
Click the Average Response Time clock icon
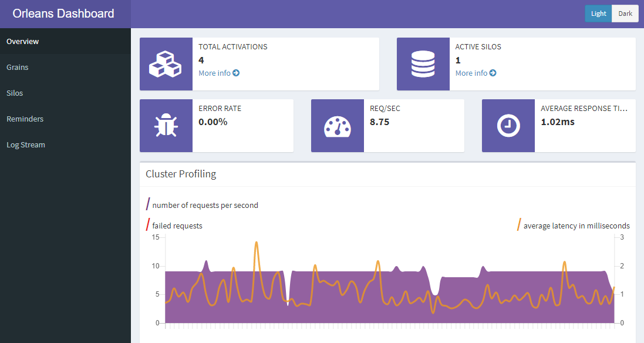click(x=508, y=126)
